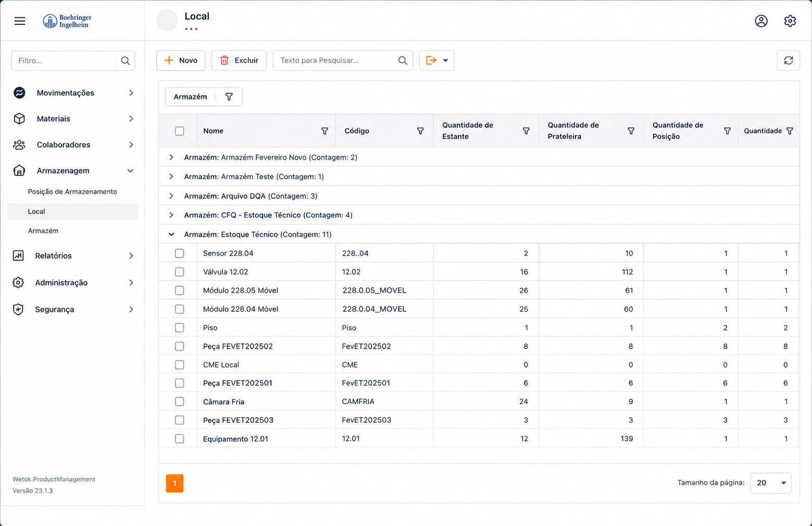The width and height of the screenshot is (812, 526).
Task: Open Posição de Armazenamento in sidebar
Action: (x=72, y=191)
